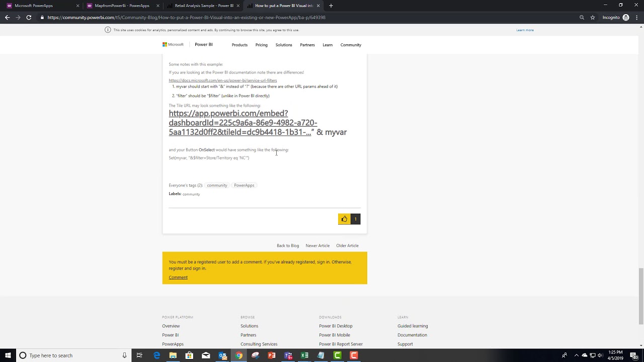Screen dimensions: 644x362
Task: Click the Comment link
Action: 178,278
